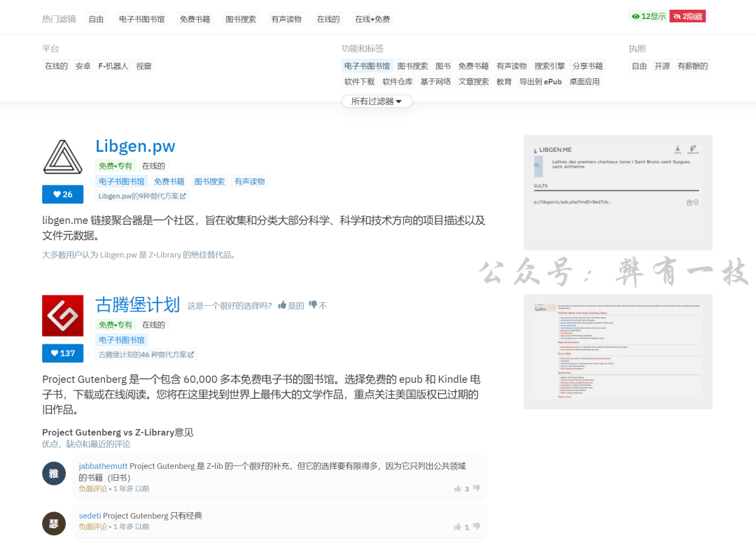Upvote jabbathemutt's comment with thumbs-up
Image resolution: width=756 pixels, height=543 pixels.
458,488
